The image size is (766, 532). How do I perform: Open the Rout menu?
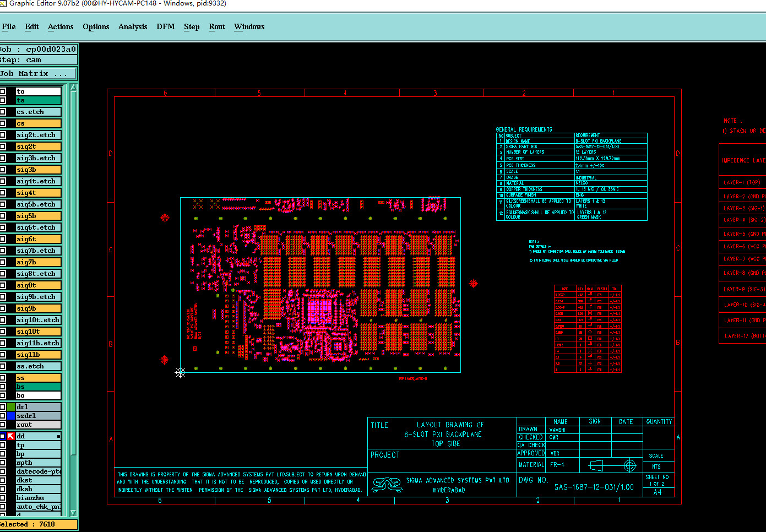[217, 26]
